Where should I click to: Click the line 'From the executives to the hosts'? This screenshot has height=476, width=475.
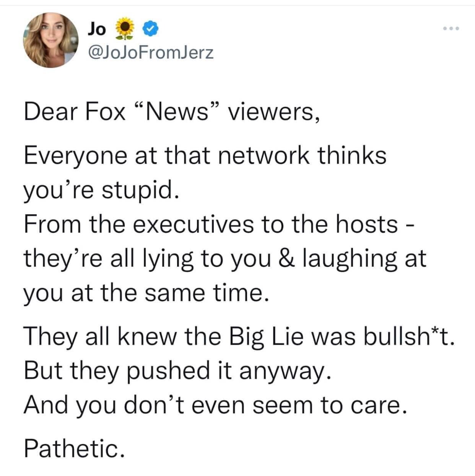(x=211, y=225)
